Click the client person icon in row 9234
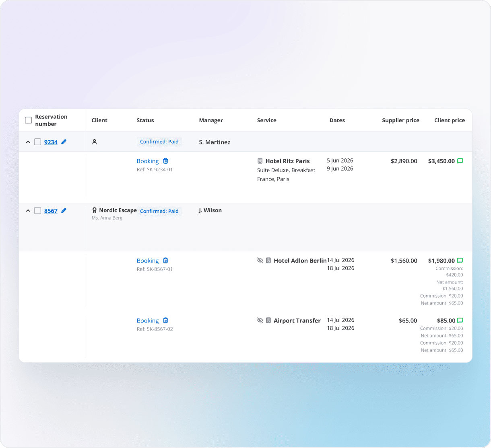This screenshot has height=448, width=491. click(x=95, y=142)
